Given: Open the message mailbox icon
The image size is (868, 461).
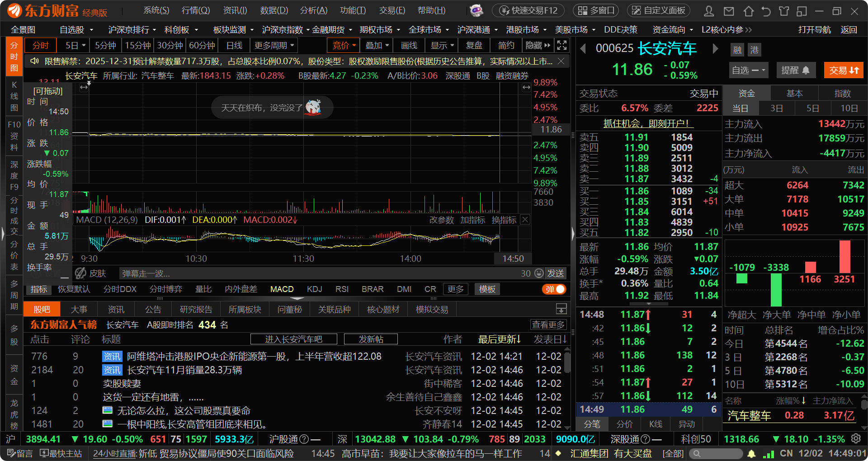Looking at the screenshot, I should [729, 11].
